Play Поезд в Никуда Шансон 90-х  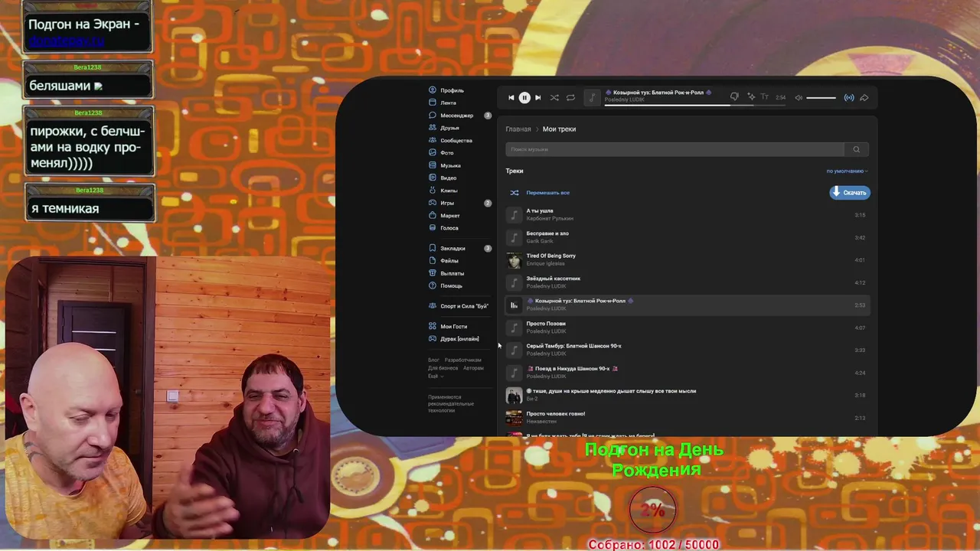pyautogui.click(x=687, y=373)
